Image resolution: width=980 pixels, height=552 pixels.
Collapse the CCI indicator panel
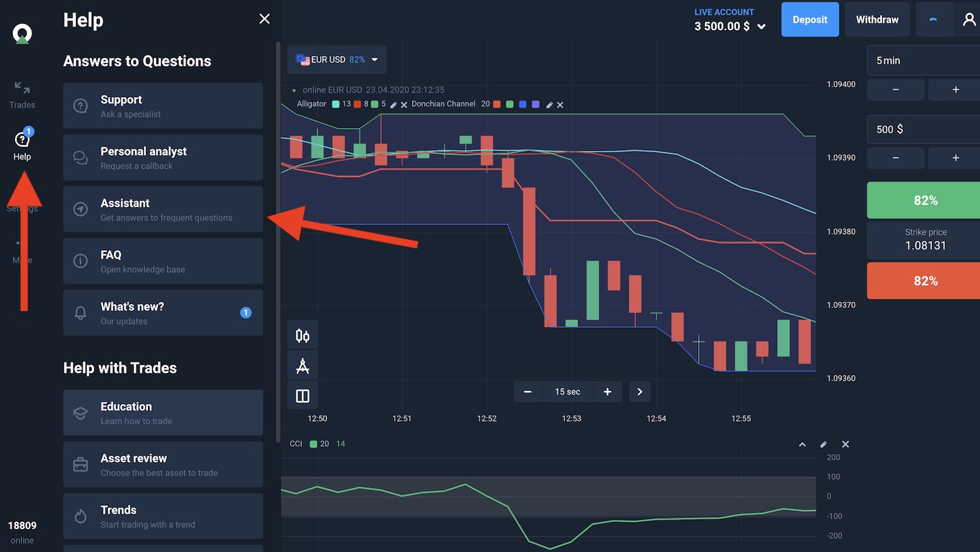pyautogui.click(x=802, y=444)
